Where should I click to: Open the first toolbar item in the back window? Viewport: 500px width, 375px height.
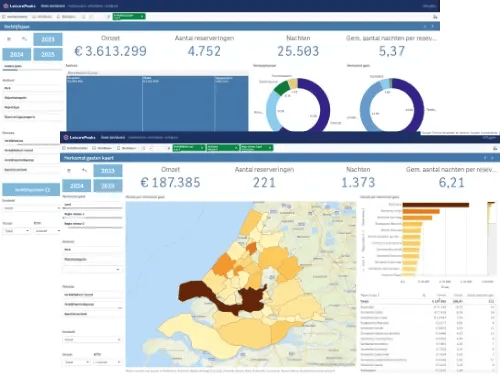pyautogui.click(x=15, y=16)
